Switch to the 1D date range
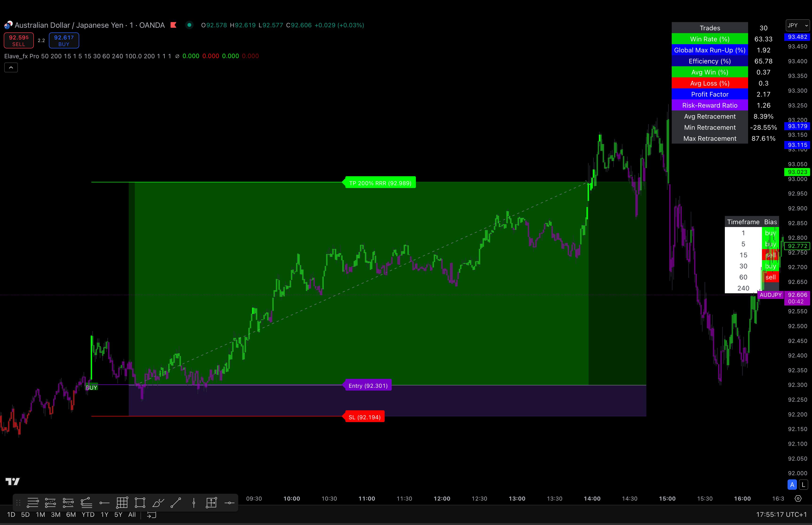This screenshot has width=812, height=525. (11, 514)
